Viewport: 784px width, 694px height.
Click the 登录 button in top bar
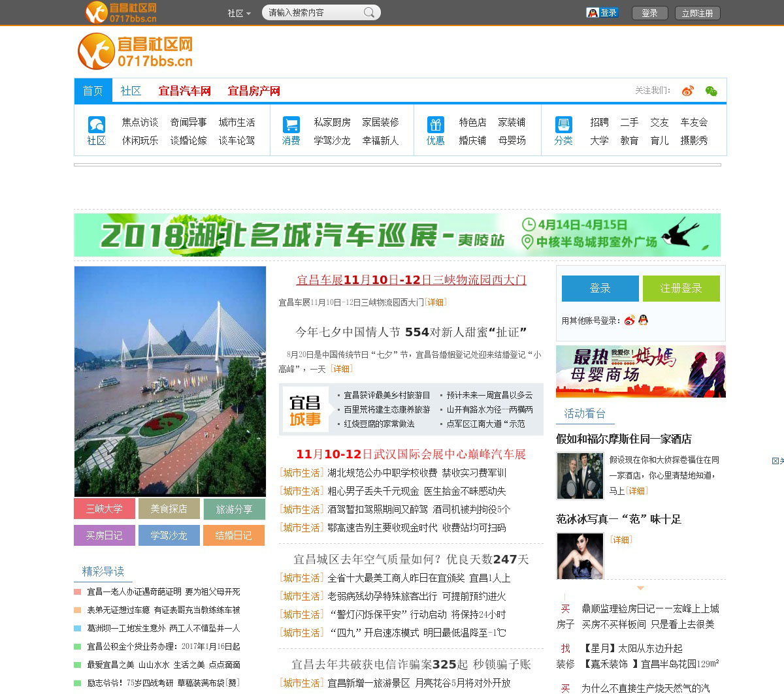(x=649, y=13)
